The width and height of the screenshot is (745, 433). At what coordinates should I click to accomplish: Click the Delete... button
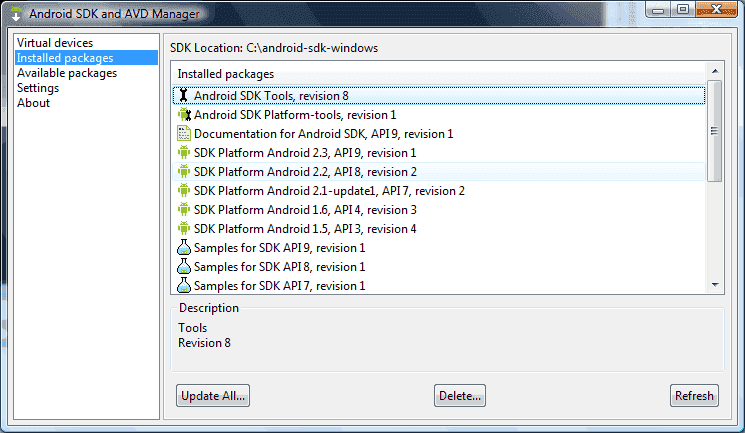point(460,396)
